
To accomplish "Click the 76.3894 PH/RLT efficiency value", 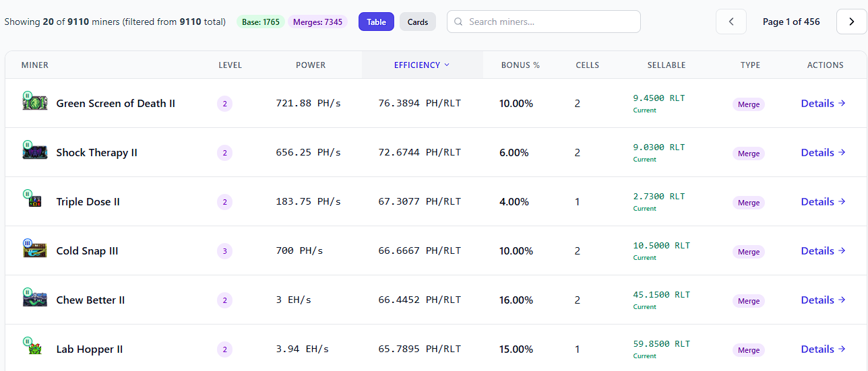I will (420, 103).
